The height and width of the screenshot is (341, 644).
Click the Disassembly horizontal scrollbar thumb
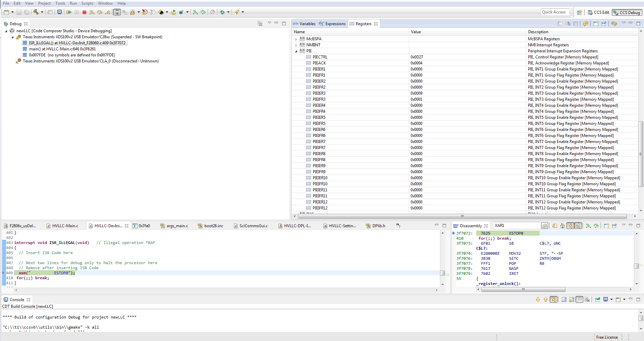[x=523, y=289]
